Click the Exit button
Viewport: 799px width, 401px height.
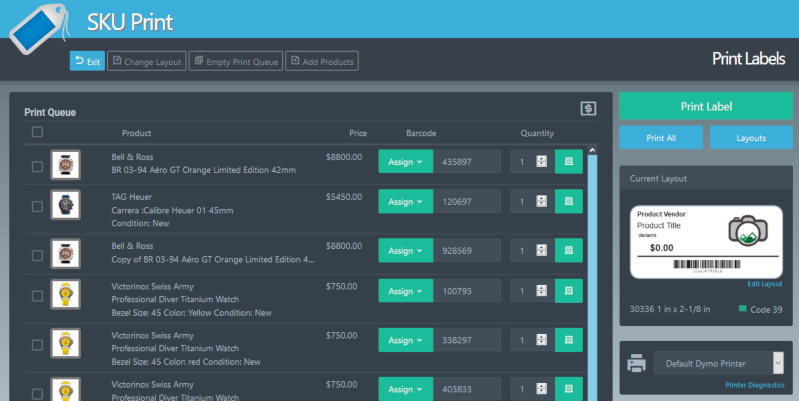point(87,61)
